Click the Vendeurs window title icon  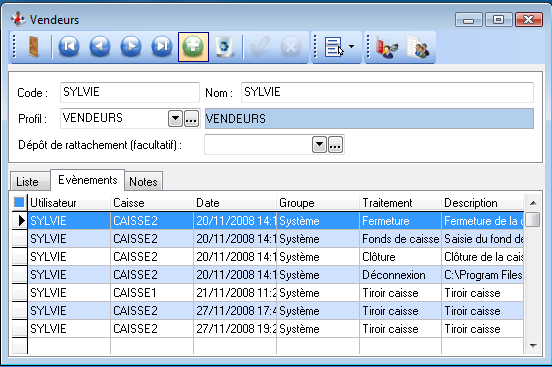pyautogui.click(x=18, y=19)
